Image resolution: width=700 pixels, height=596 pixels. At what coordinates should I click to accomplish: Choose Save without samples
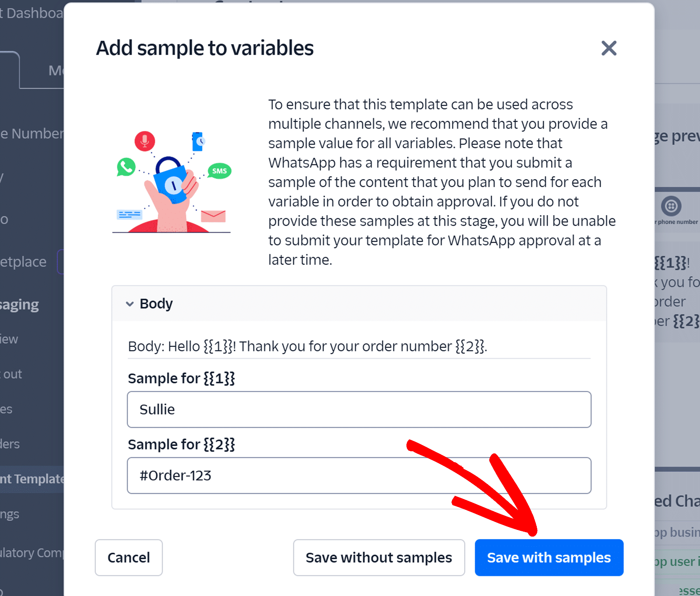[x=378, y=558]
